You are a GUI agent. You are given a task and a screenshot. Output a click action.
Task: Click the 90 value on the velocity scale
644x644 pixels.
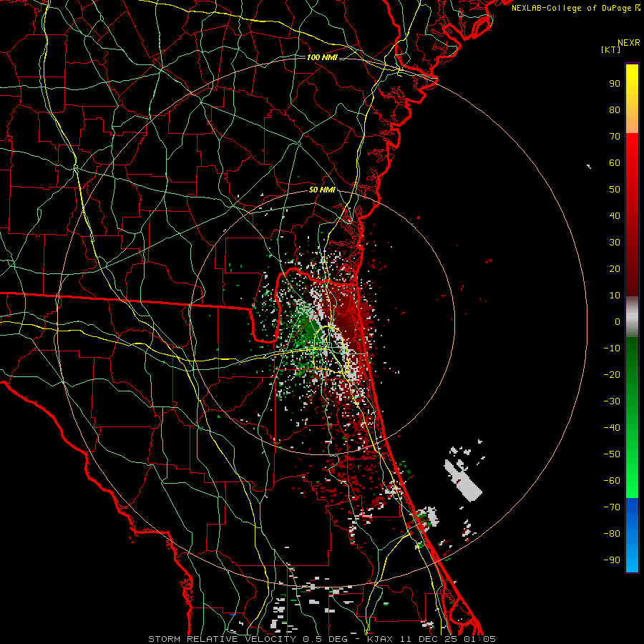tap(615, 84)
